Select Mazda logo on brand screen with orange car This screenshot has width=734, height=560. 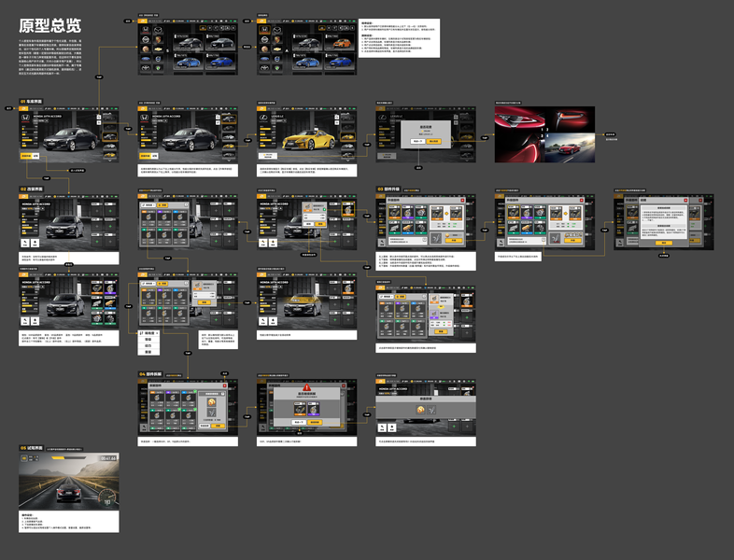click(276, 30)
